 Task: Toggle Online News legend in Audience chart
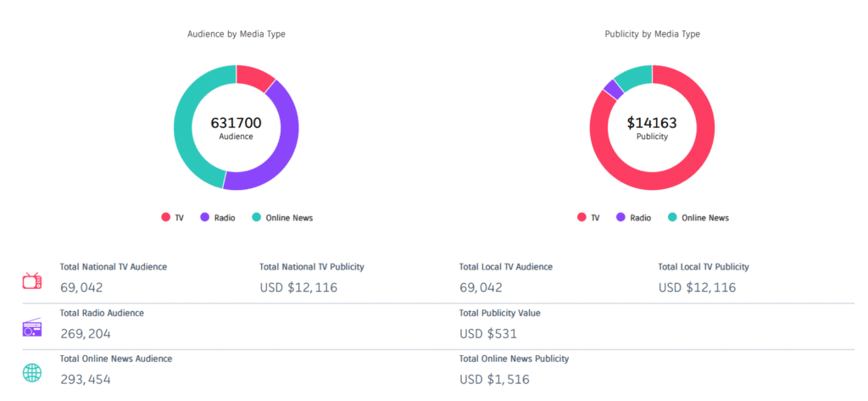tap(282, 218)
